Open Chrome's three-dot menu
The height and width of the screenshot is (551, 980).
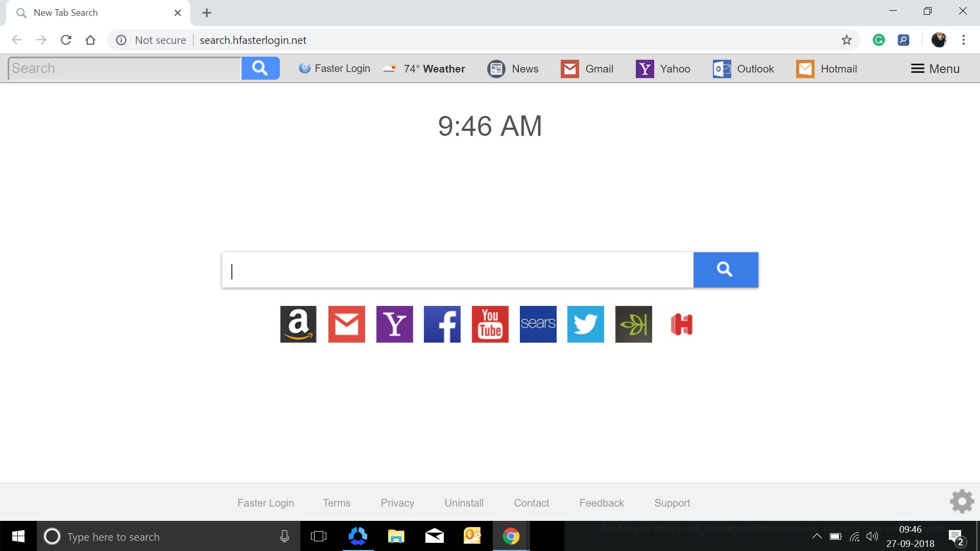click(964, 40)
